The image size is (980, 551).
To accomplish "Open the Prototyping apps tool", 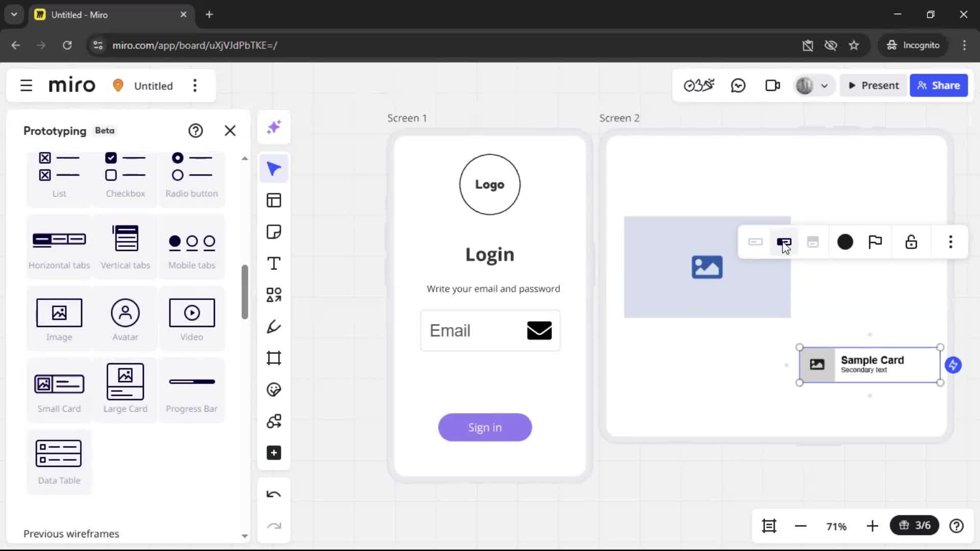I will 274,421.
